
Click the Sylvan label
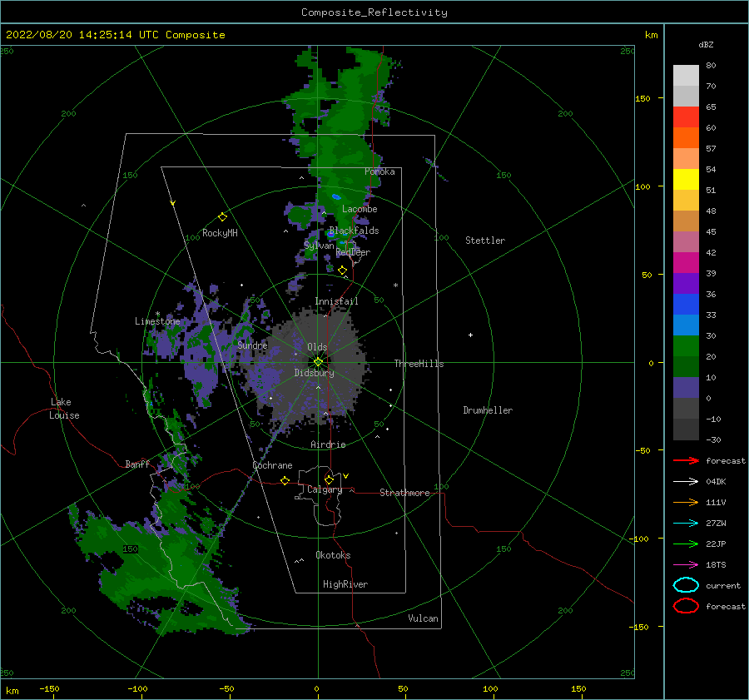point(319,246)
